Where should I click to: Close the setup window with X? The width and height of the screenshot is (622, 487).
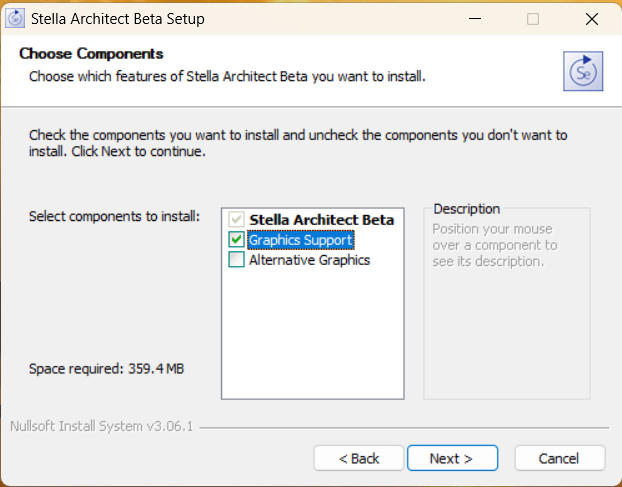coord(592,19)
